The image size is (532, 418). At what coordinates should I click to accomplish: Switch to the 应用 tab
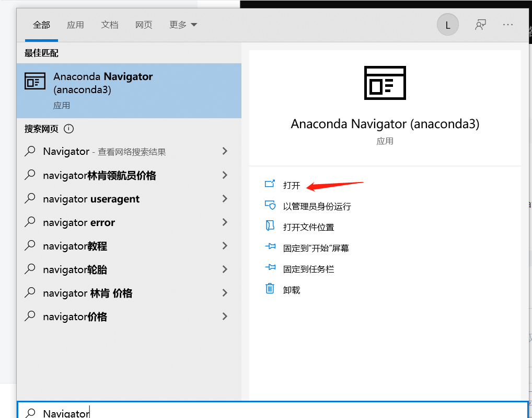pyautogui.click(x=75, y=25)
